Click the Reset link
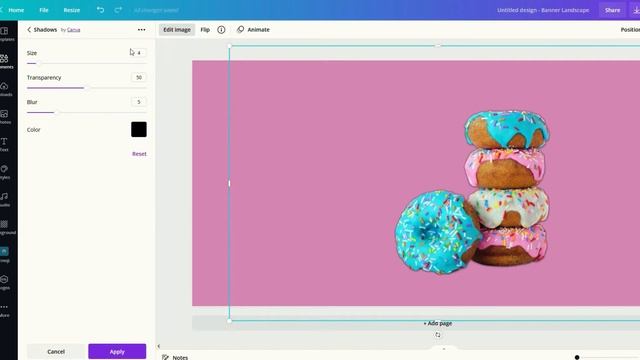The height and width of the screenshot is (360, 640). [139, 154]
